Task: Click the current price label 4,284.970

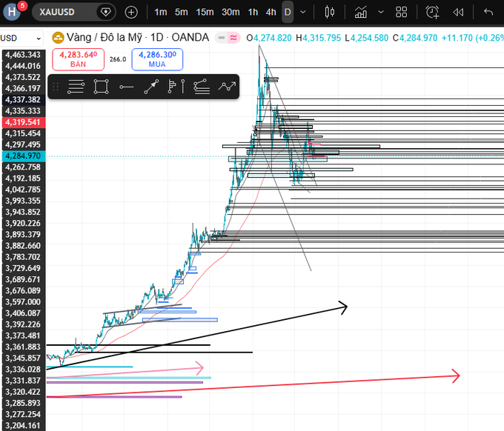Action: click(x=24, y=156)
